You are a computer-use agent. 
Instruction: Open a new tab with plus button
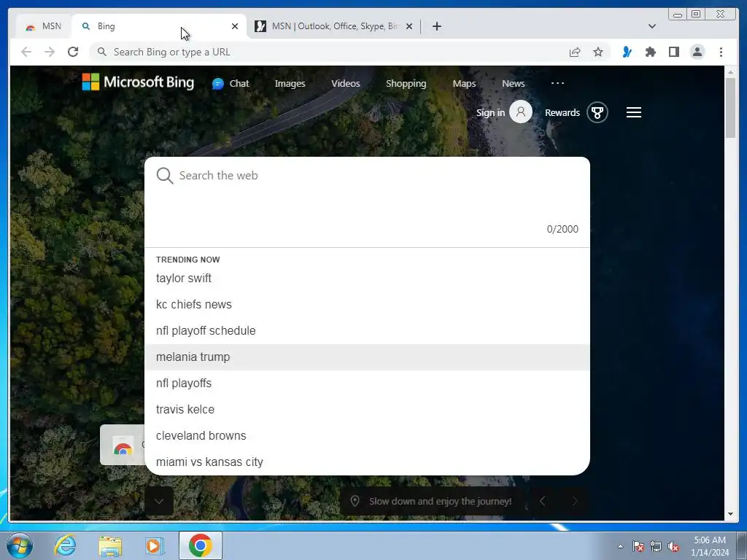(x=437, y=26)
